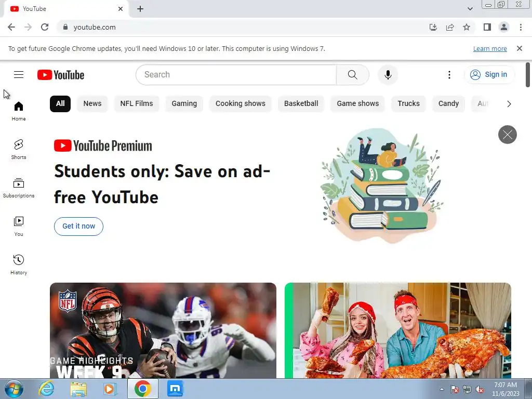Viewport: 532px width, 399px height.
Task: Launch Internet Explorer from taskbar
Action: pyautogui.click(x=46, y=389)
